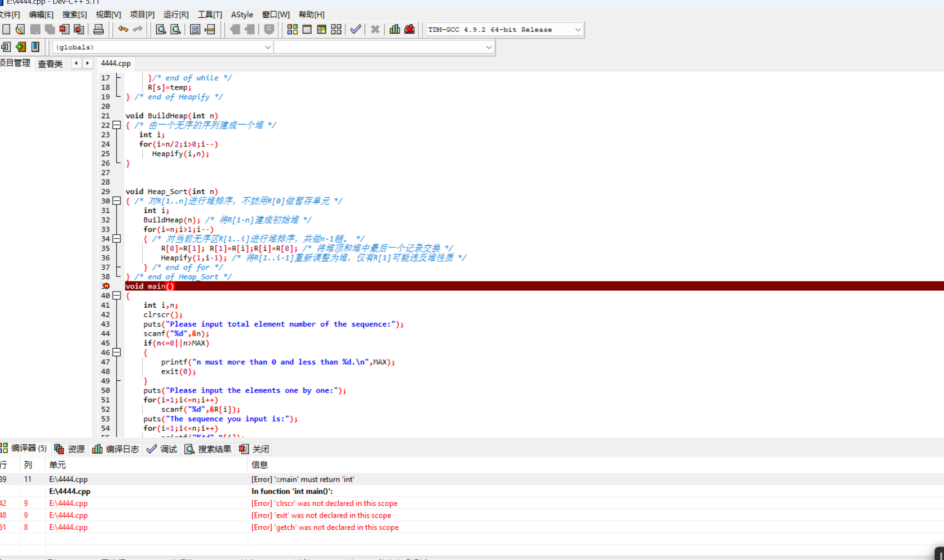Click the Print toolbar icon

coord(99,29)
